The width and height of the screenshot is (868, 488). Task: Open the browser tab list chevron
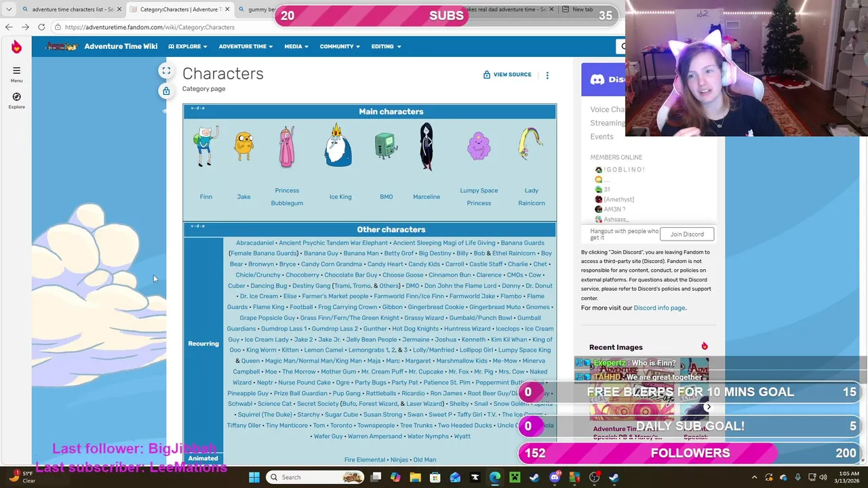point(9,9)
